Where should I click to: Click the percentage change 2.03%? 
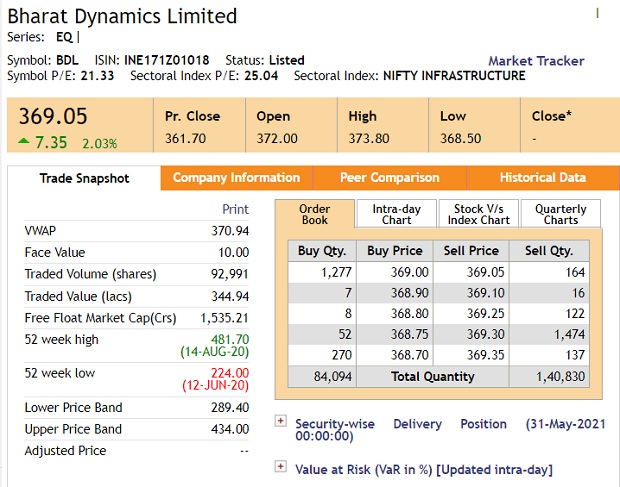pyautogui.click(x=100, y=143)
